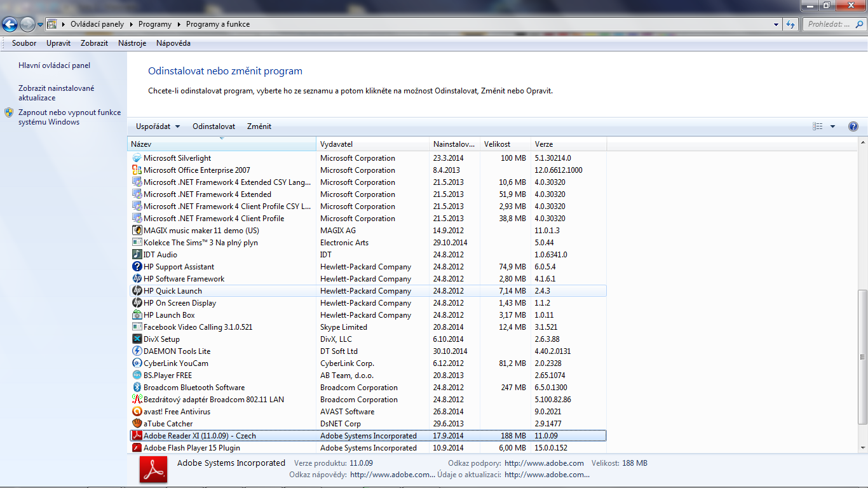Image resolution: width=868 pixels, height=488 pixels.
Task: Open the help question mark icon
Action: (853, 126)
